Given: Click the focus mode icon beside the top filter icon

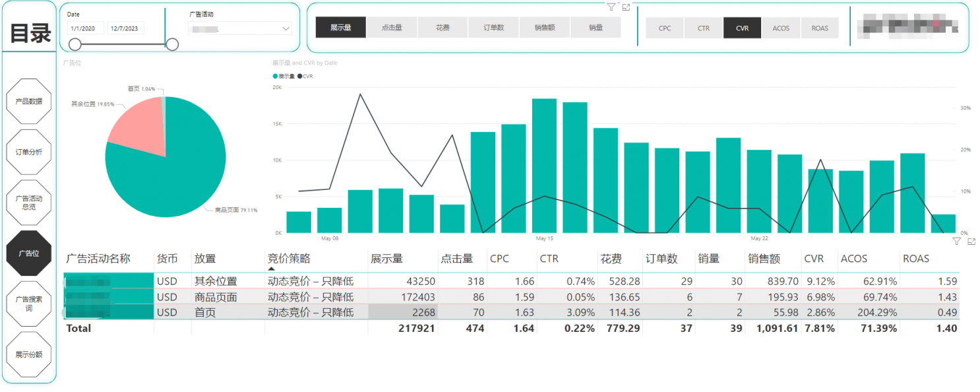Looking at the screenshot, I should tap(626, 7).
